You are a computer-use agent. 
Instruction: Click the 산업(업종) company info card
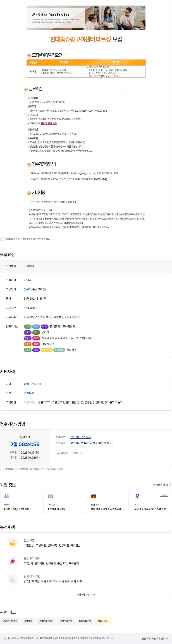coord(107,502)
